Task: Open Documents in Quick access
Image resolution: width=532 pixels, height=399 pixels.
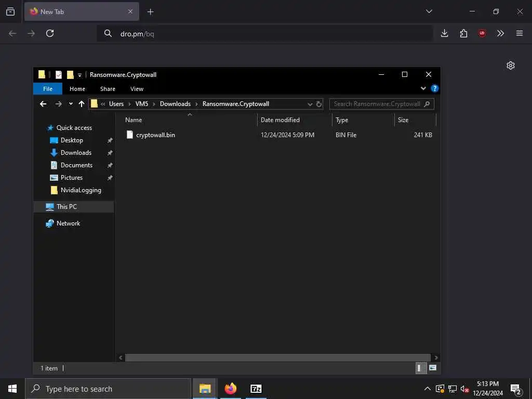Action: (x=76, y=165)
